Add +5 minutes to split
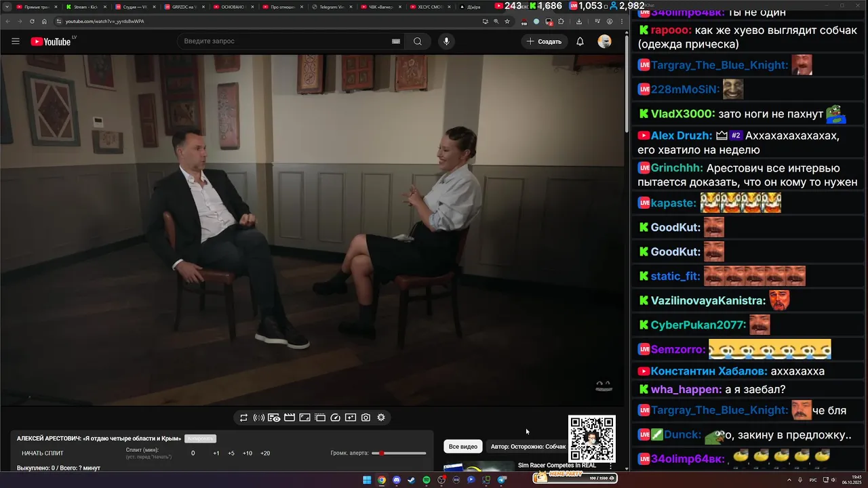The height and width of the screenshot is (488, 868). tap(231, 453)
